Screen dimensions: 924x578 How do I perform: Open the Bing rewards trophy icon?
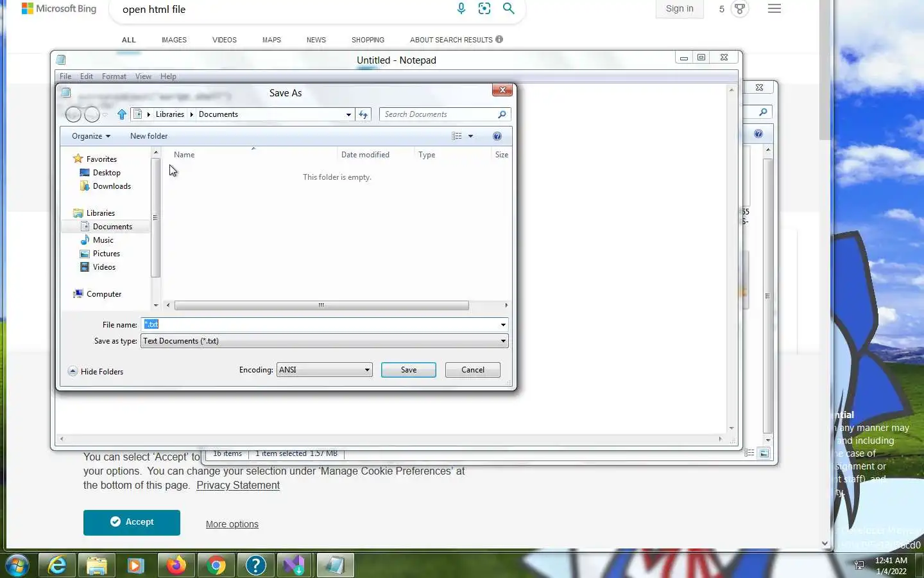[x=740, y=9]
